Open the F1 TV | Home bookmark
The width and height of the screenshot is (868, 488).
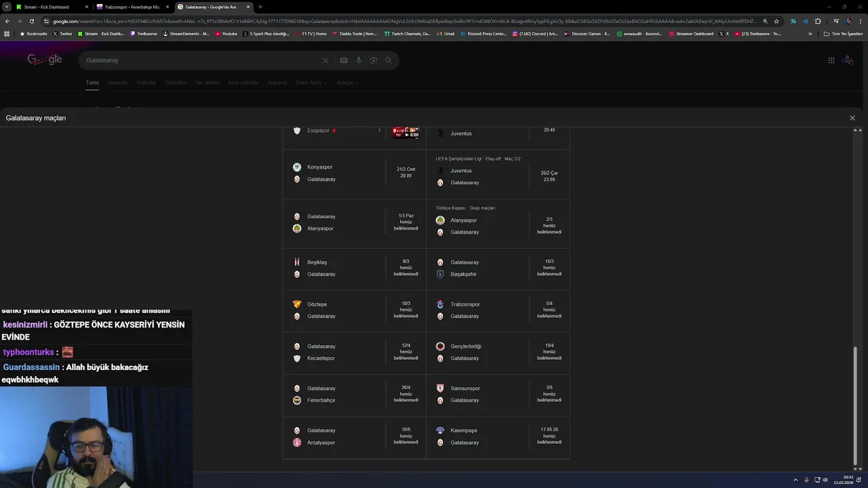311,33
